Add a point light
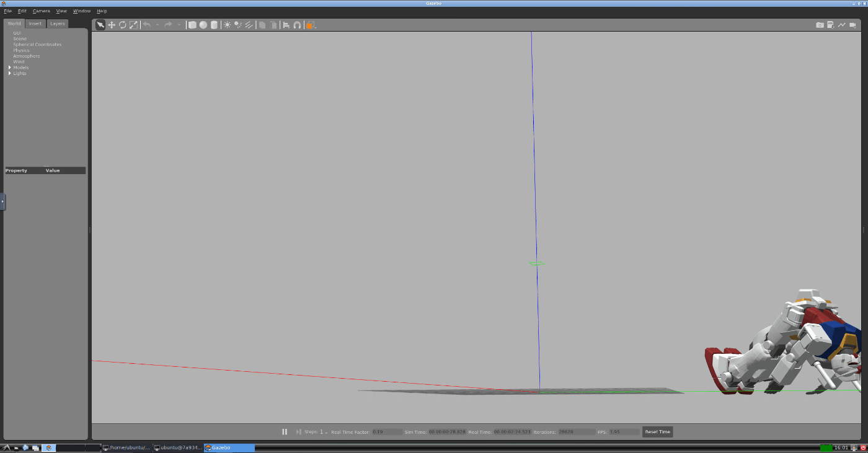 pos(228,25)
